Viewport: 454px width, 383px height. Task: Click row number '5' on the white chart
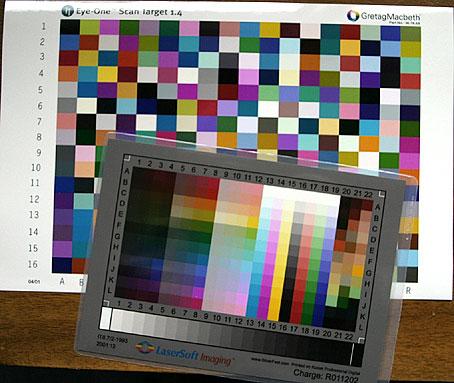(x=40, y=90)
